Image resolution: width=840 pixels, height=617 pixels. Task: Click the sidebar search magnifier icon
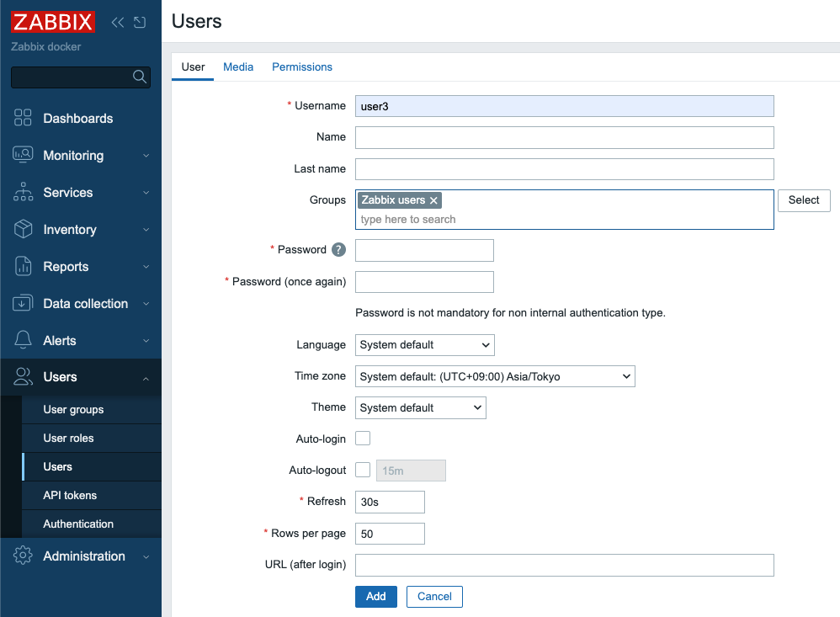click(x=140, y=77)
